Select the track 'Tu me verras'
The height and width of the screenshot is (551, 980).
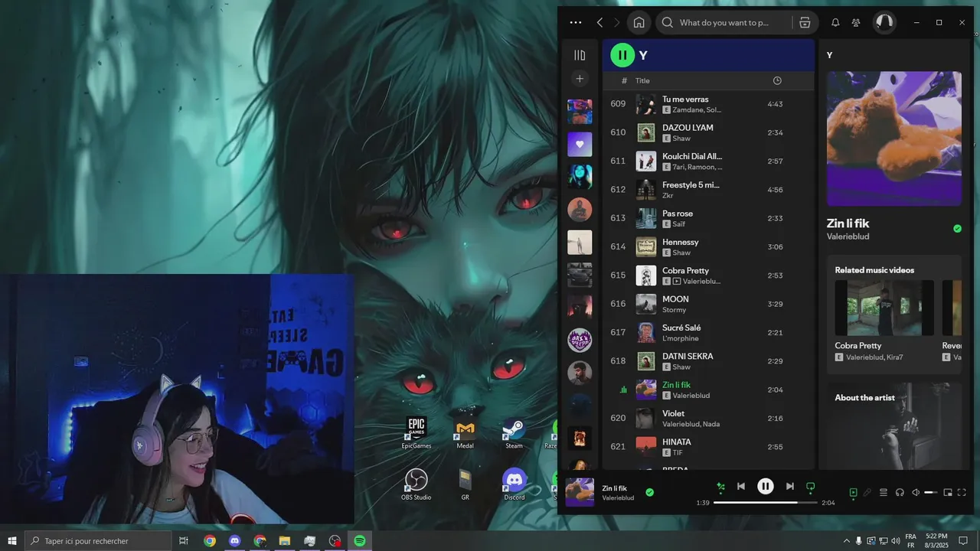[x=707, y=104]
